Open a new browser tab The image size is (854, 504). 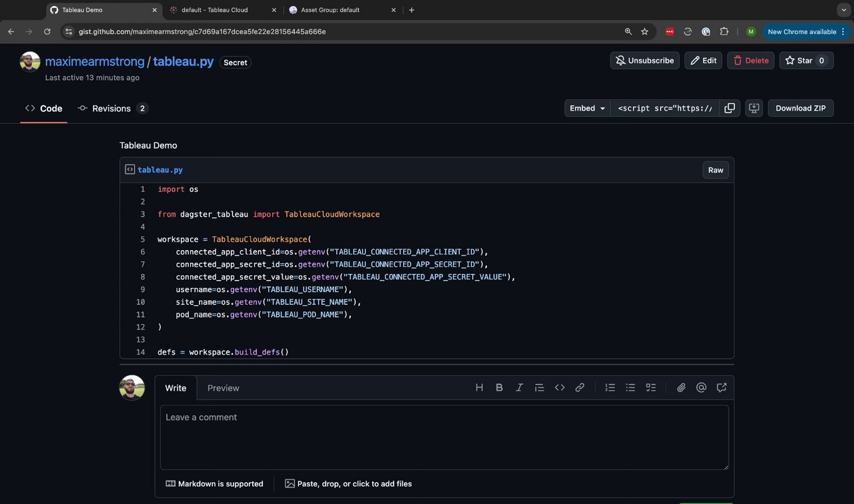pyautogui.click(x=412, y=10)
